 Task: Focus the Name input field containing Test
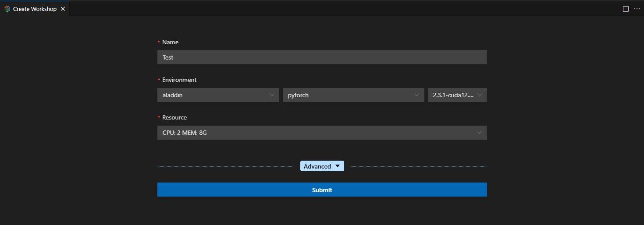[322, 57]
